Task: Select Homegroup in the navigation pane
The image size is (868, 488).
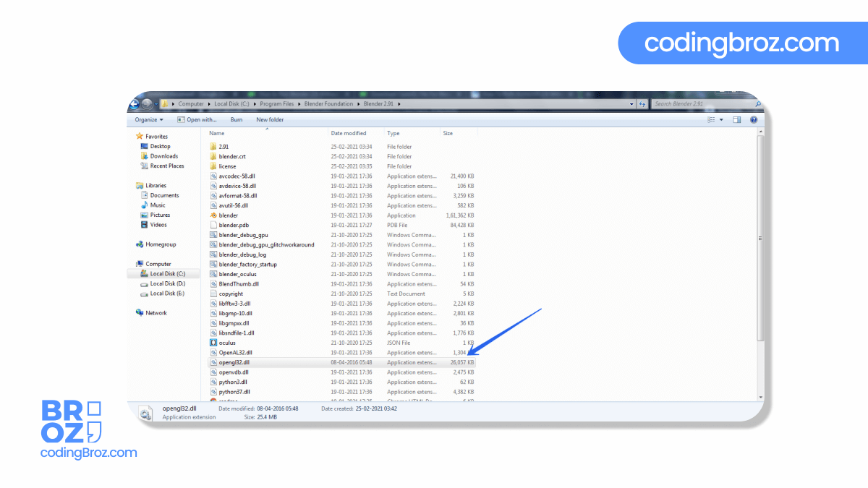Action: coord(161,244)
